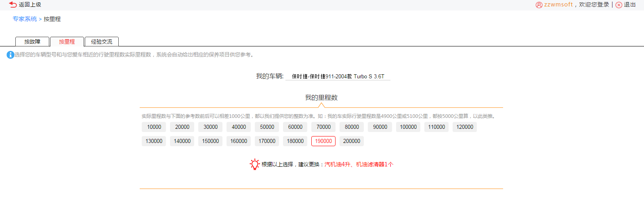Select mileage 170000
The height and width of the screenshot is (214, 644).
267,141
